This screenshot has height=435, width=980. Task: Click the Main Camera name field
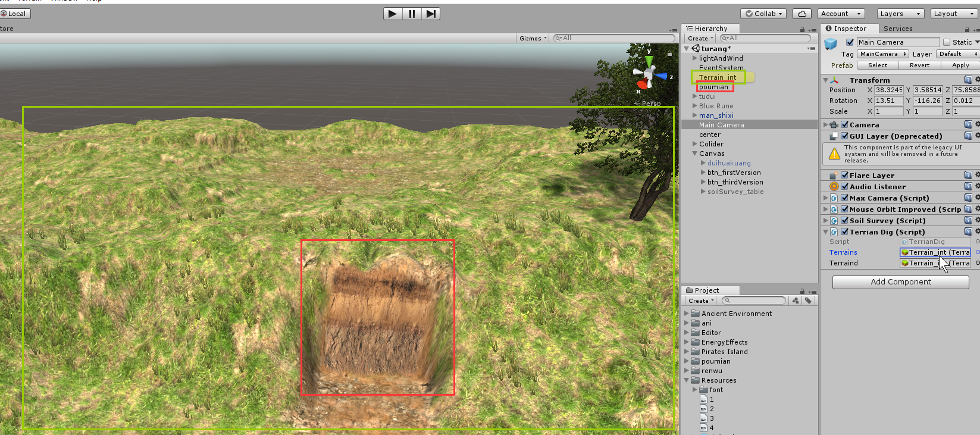pos(898,42)
